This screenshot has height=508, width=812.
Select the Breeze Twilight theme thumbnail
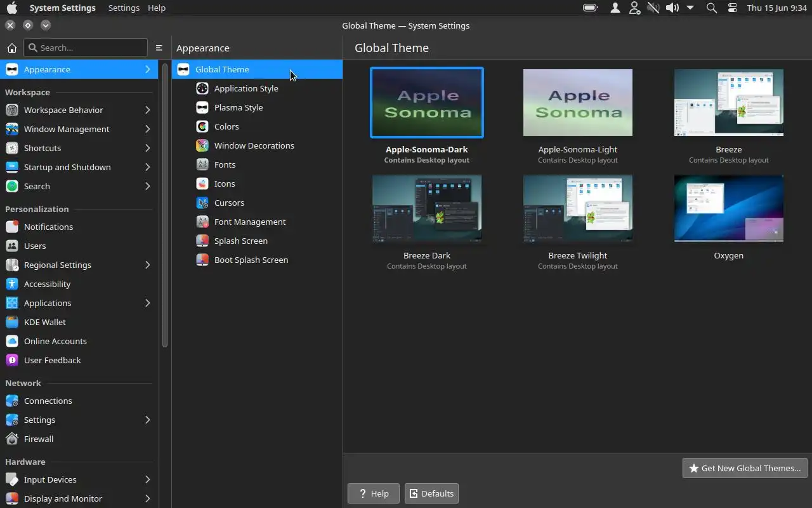pyautogui.click(x=578, y=208)
